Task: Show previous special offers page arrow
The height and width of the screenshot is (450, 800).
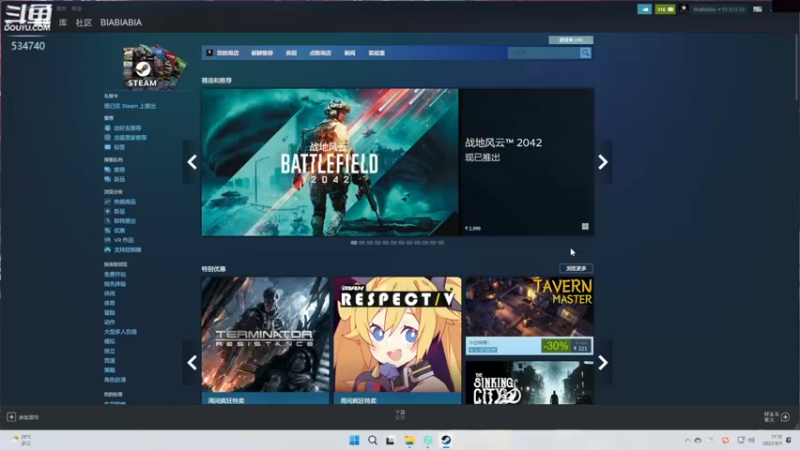Action: pos(192,363)
